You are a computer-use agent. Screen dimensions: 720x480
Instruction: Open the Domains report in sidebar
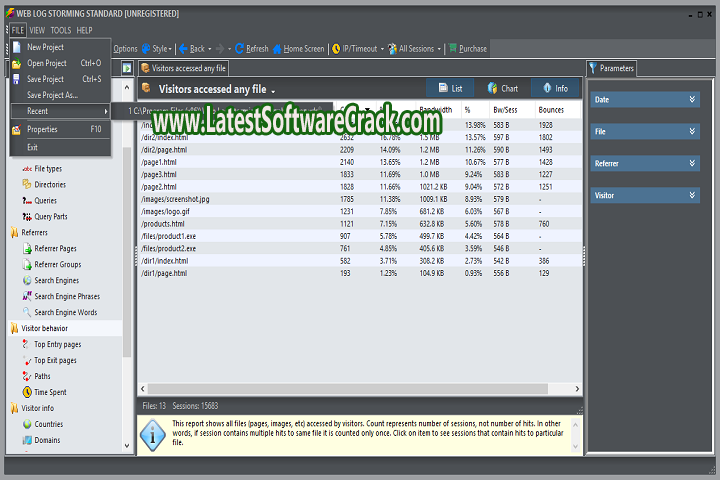pyautogui.click(x=47, y=440)
